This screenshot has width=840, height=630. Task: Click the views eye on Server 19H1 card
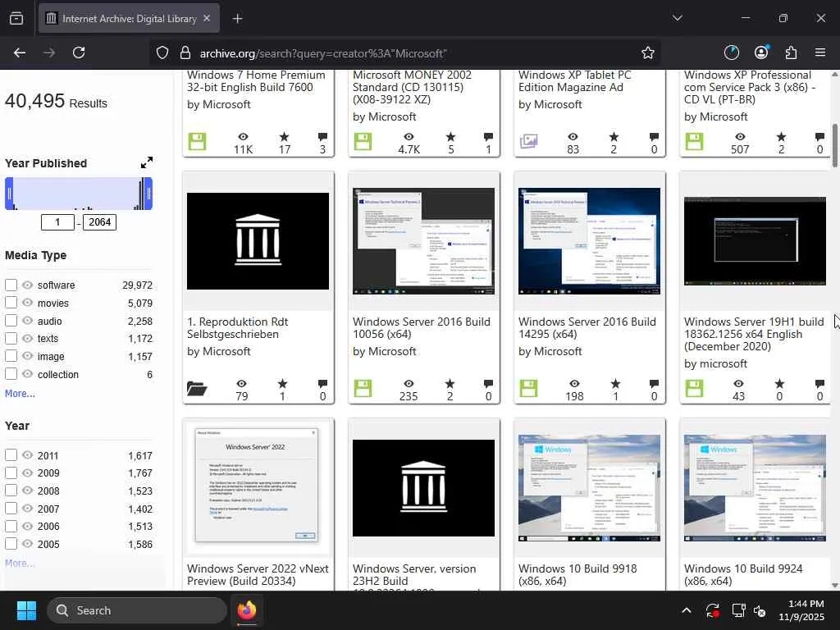pyautogui.click(x=739, y=384)
